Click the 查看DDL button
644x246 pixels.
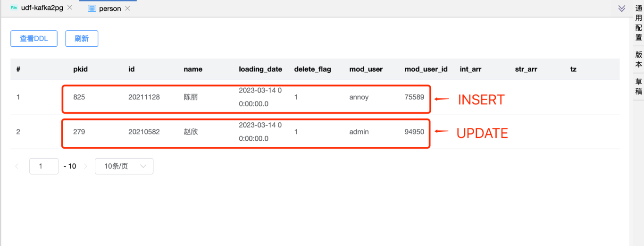click(x=34, y=39)
